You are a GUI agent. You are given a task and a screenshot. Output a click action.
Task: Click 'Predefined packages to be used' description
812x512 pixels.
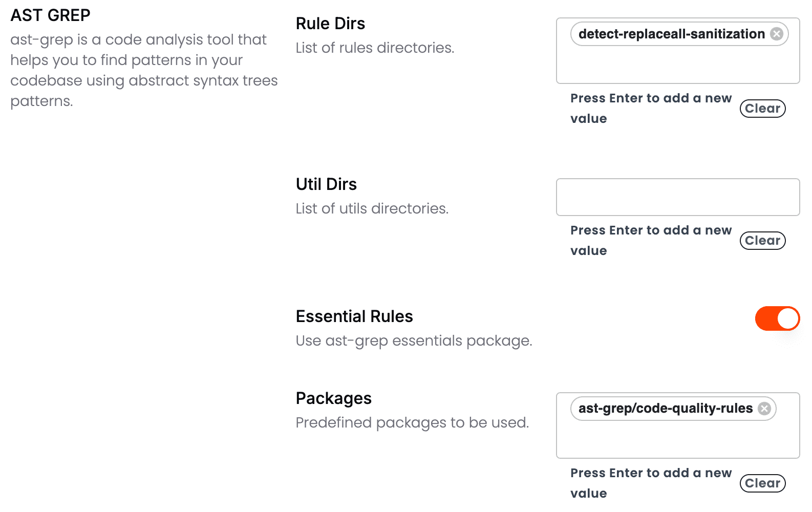click(x=412, y=422)
